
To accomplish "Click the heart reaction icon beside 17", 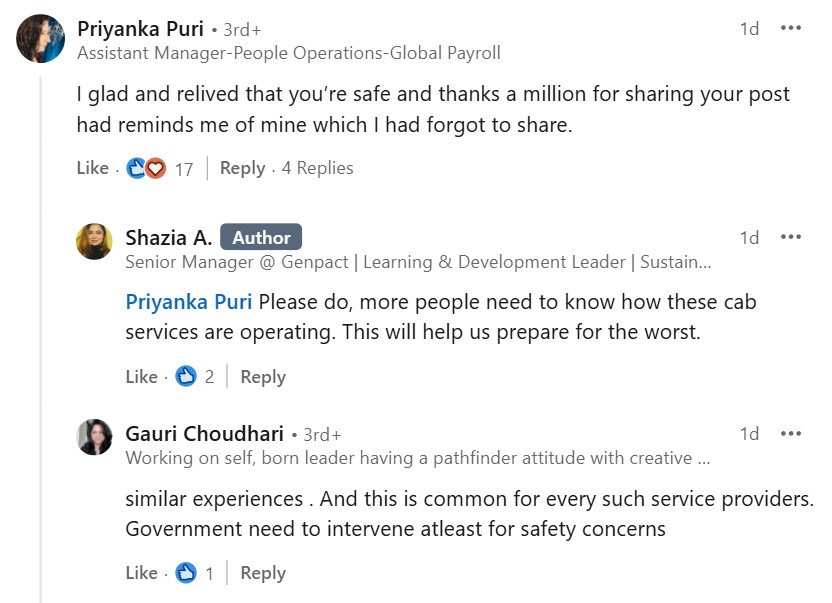I will [x=155, y=169].
